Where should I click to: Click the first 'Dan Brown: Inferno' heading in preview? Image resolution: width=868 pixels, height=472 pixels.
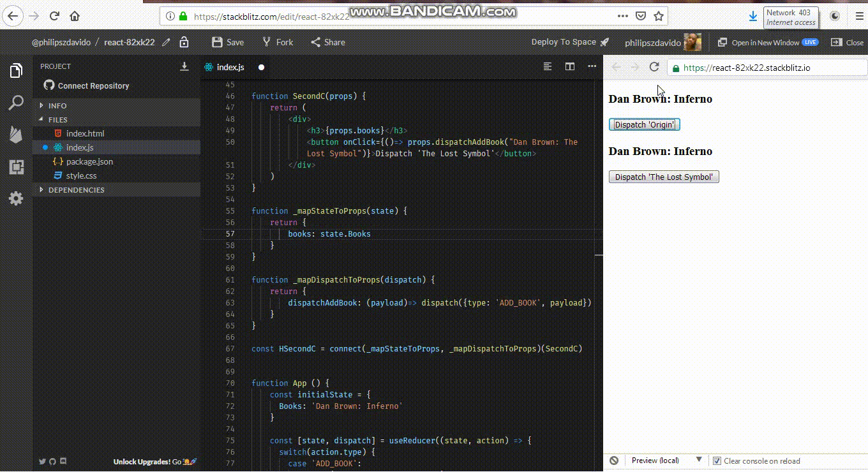660,99
